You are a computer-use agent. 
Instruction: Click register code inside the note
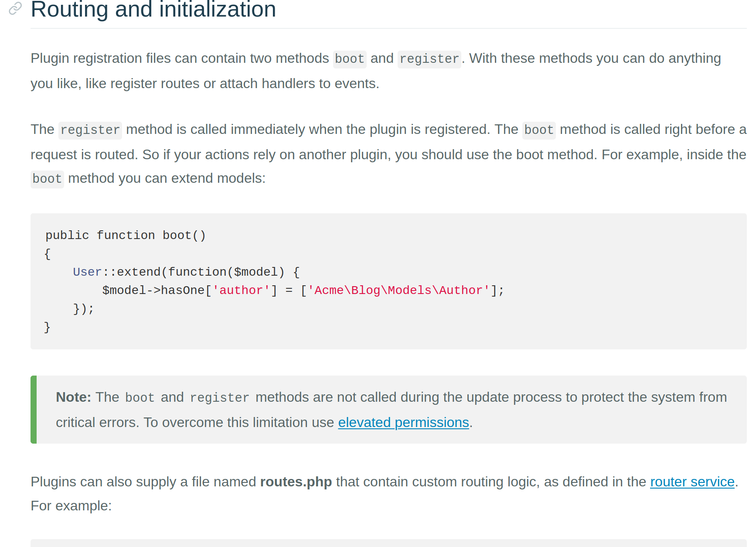tap(220, 398)
